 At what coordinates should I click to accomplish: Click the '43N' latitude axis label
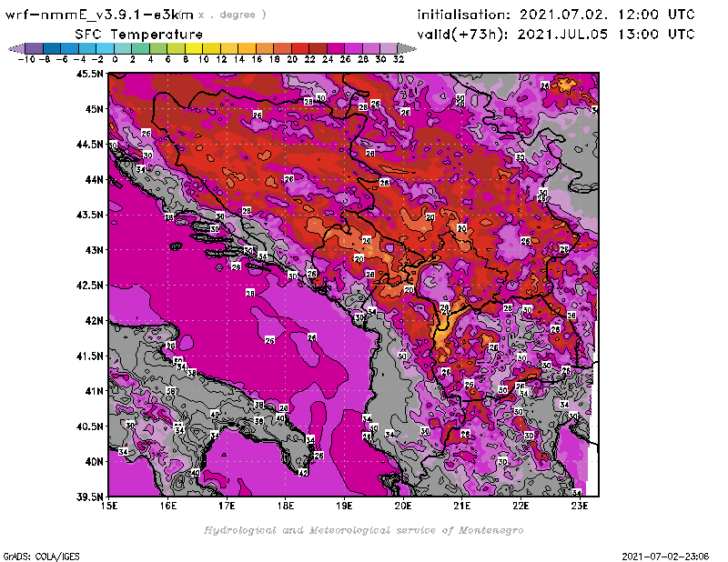pyautogui.click(x=95, y=250)
